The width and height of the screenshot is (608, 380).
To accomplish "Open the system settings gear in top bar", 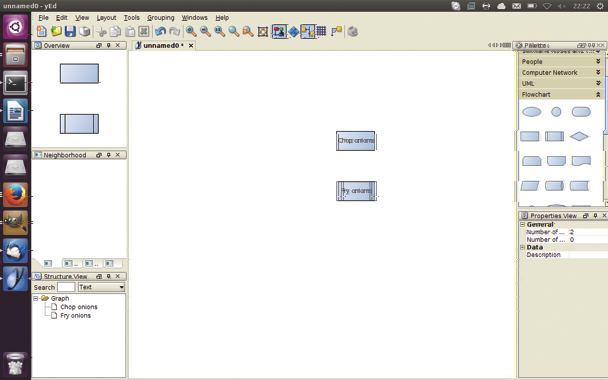I will tap(599, 6).
